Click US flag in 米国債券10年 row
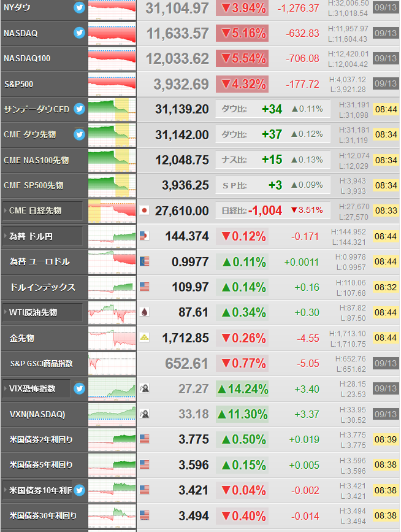This screenshot has height=532, width=401. [145, 490]
